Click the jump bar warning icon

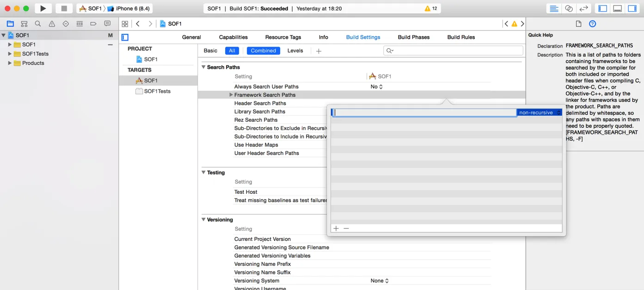coord(514,24)
